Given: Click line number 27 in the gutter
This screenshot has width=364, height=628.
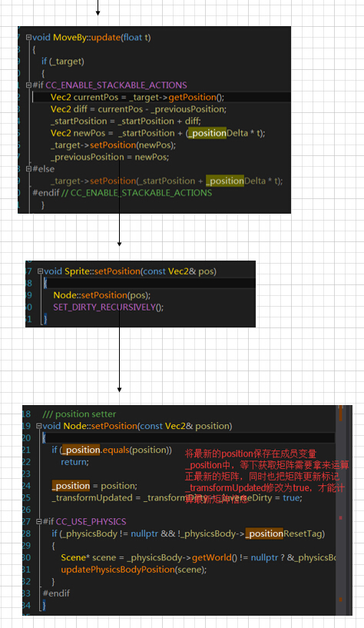Looking at the screenshot, I should [x=26, y=521].
